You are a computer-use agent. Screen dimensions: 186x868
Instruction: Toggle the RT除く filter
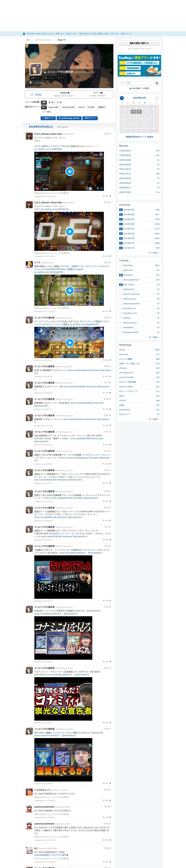92,107
